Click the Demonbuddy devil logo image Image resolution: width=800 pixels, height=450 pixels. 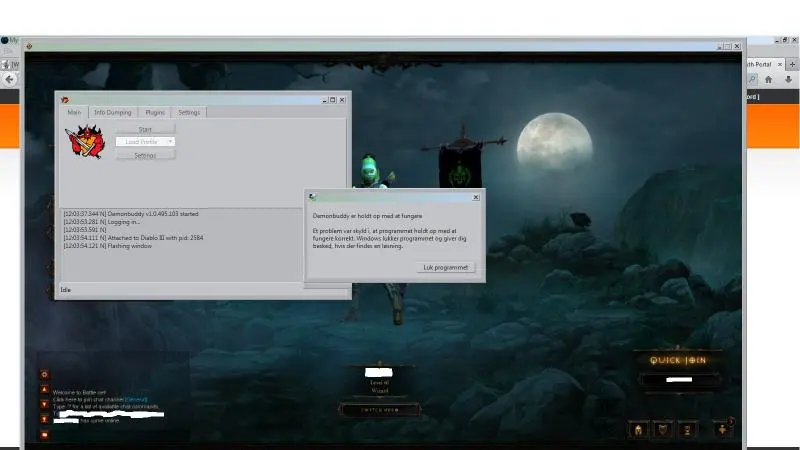[x=85, y=142]
